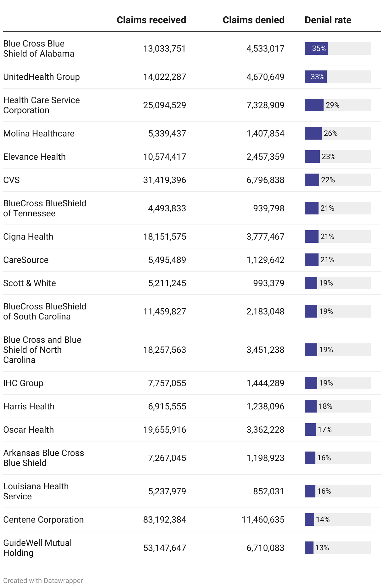Select claims received value 4,493,833
384x588 pixels.
(167, 208)
